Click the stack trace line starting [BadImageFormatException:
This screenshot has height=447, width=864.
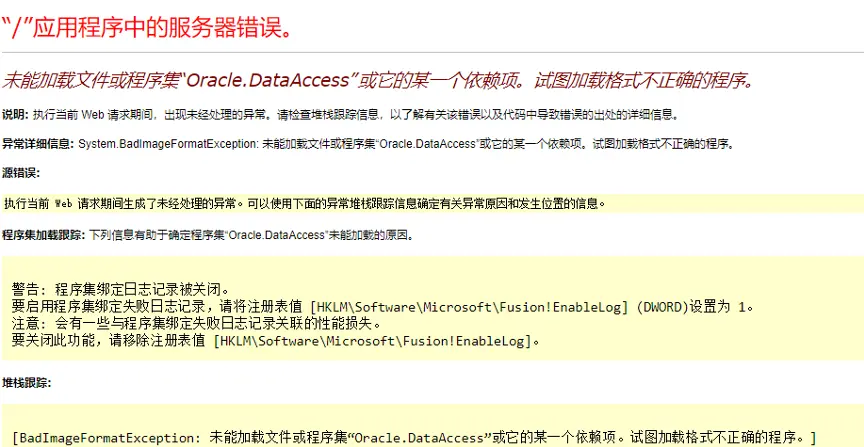(414, 438)
